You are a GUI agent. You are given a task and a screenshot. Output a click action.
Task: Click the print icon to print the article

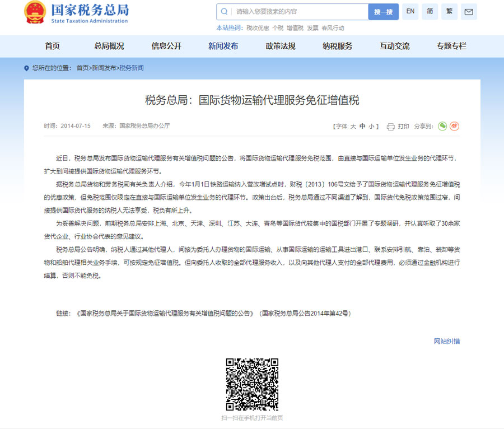(x=391, y=127)
